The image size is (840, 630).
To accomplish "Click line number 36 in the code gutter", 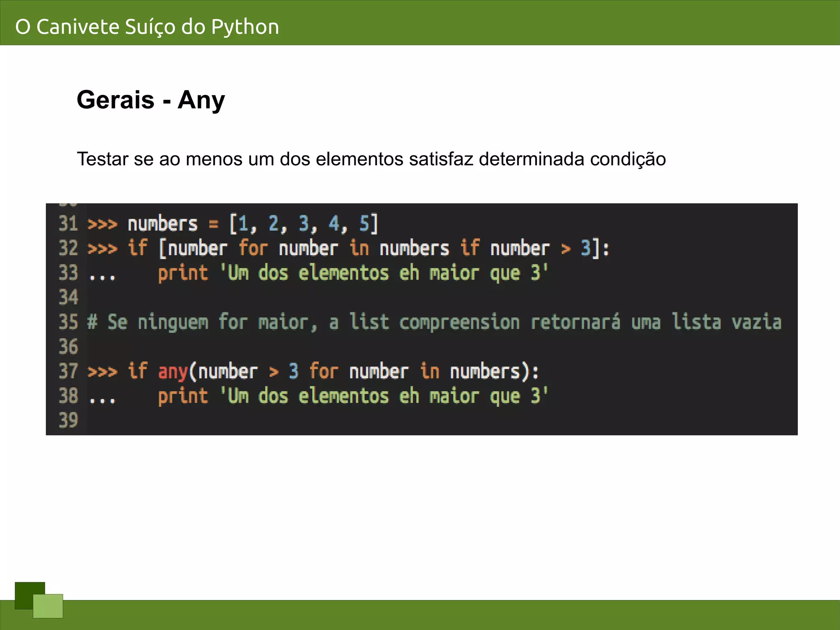I will click(68, 347).
